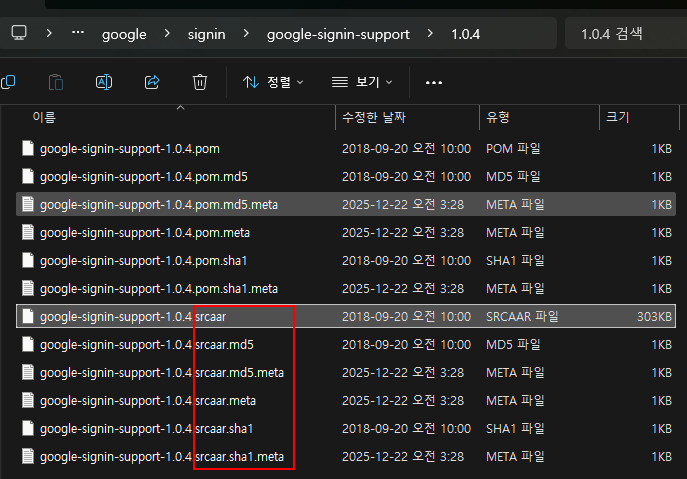The width and height of the screenshot is (687, 479).
Task: Select file google-signin-support-1.0.4.pom.sha1
Action: (346, 260)
